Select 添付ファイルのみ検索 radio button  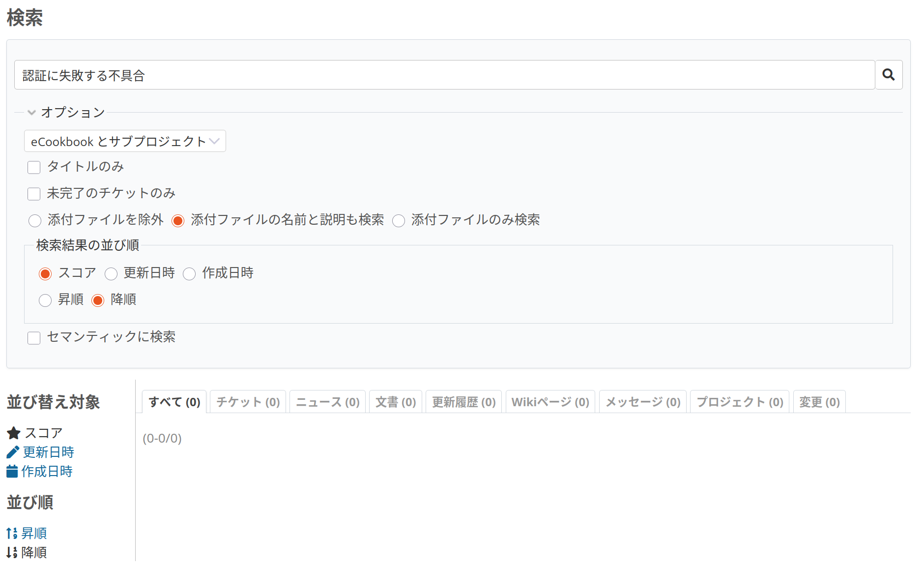click(399, 221)
